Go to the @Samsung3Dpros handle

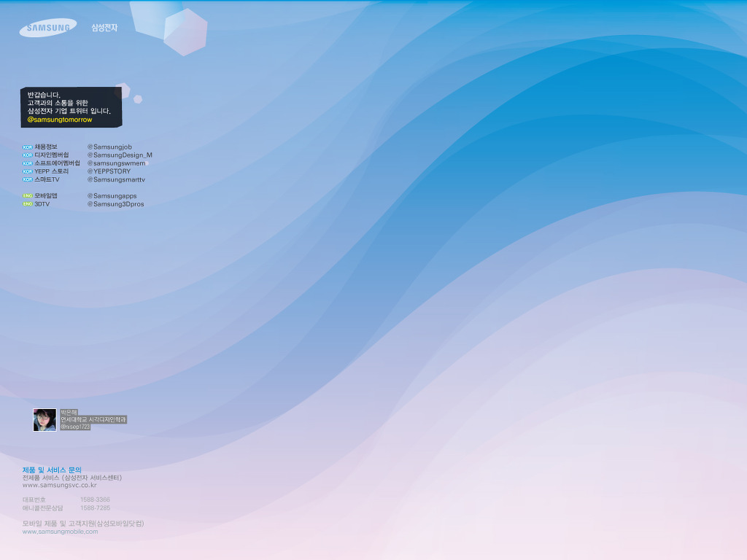point(116,204)
